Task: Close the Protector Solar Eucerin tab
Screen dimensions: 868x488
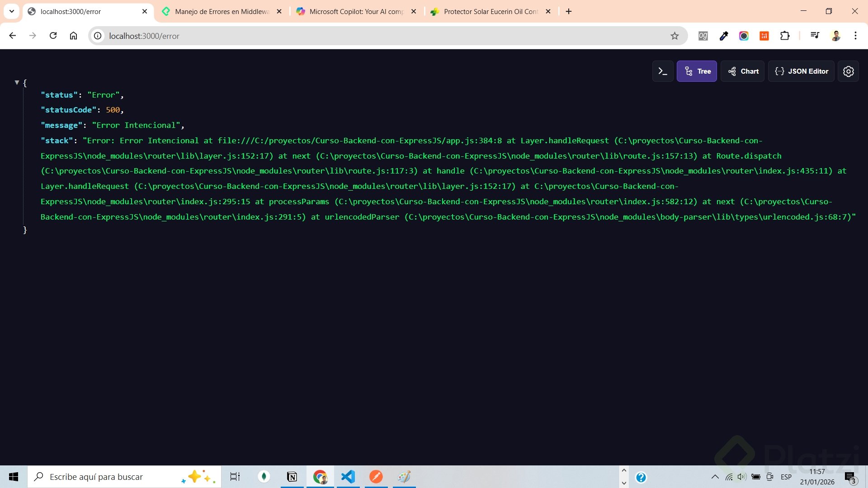Action: tap(548, 12)
